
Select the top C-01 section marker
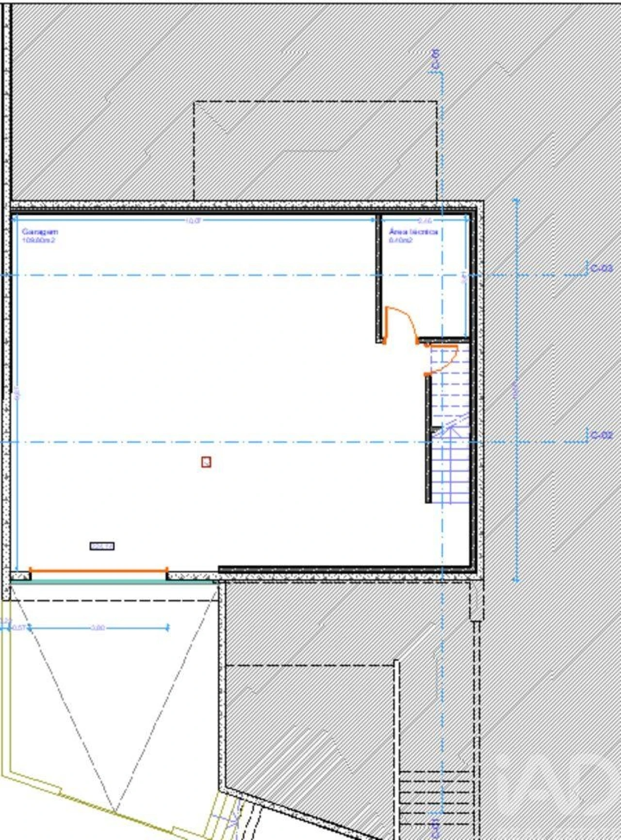click(435, 60)
